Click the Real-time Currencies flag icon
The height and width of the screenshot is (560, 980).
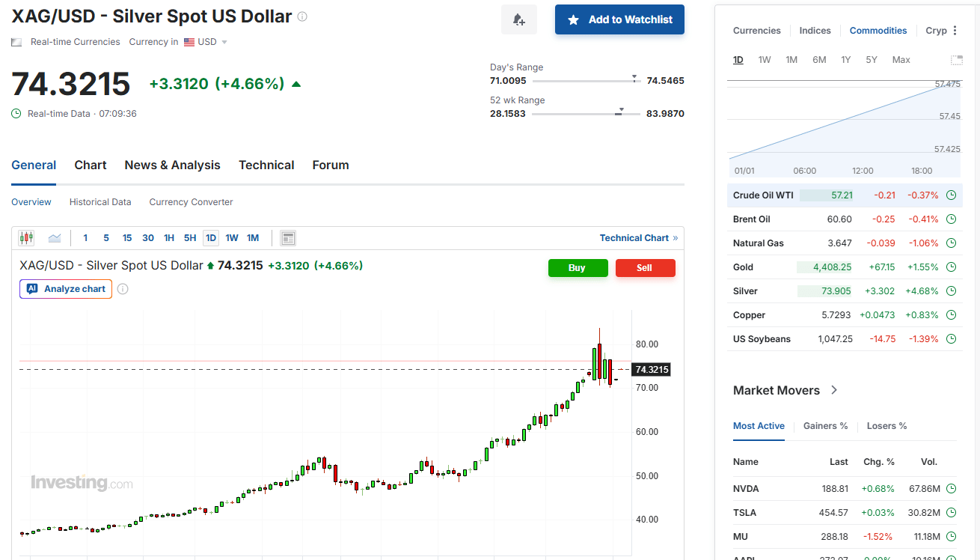point(16,43)
